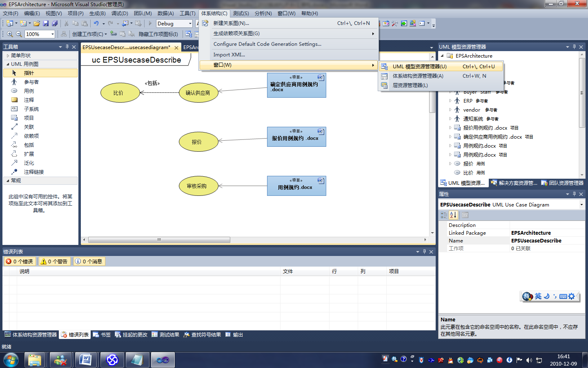588x368 pixels.
Task: Switch to the 体系结构资源管理器 bottom tab
Action: (31, 334)
